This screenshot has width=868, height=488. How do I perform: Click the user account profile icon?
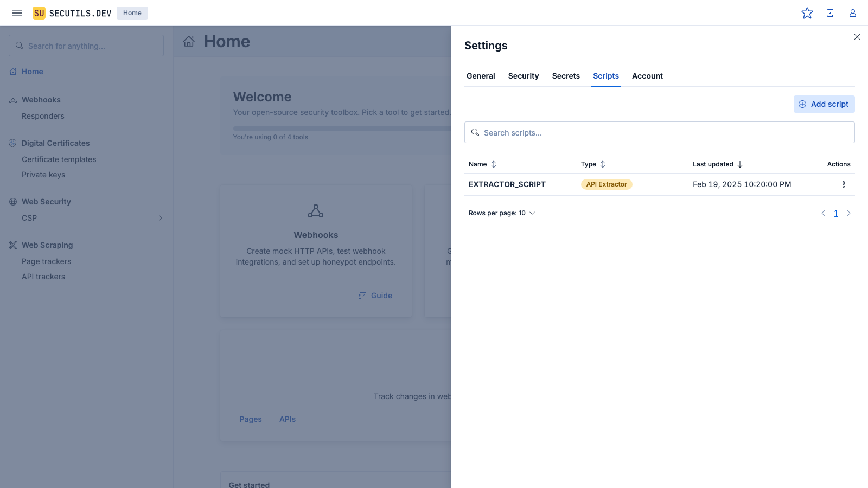click(x=853, y=13)
